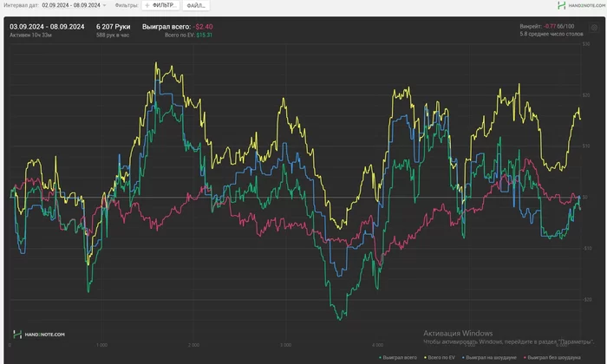Click the 'Фильтры:' label
Viewport: 607px width, 364px height.
[127, 5]
